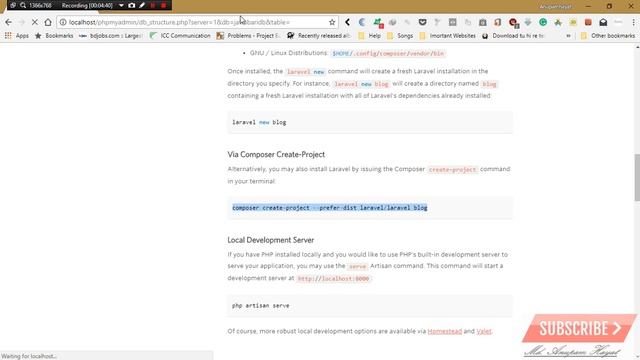The width and height of the screenshot is (640, 360).
Task: Click the 'php artisan serve' code text
Action: pos(261,305)
